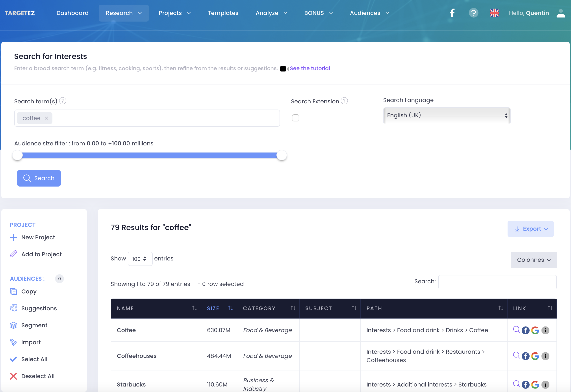This screenshot has height=392, width=571.
Task: Focus the table Search input field
Action: [x=497, y=282]
